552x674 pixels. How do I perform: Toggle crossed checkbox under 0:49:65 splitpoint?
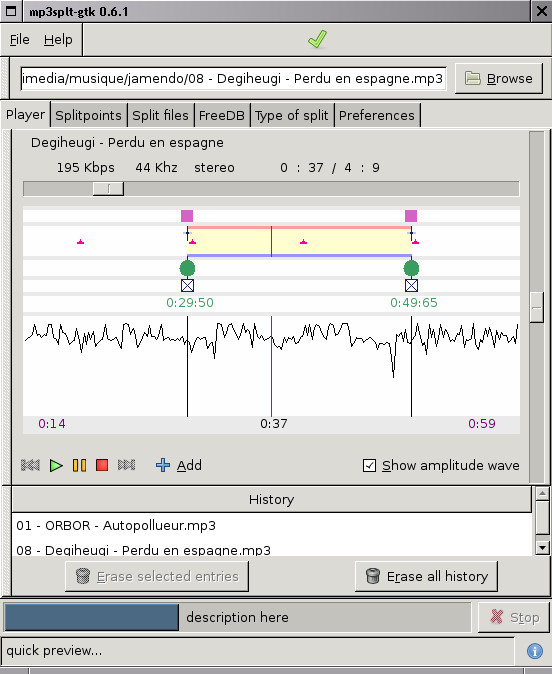pyautogui.click(x=411, y=285)
